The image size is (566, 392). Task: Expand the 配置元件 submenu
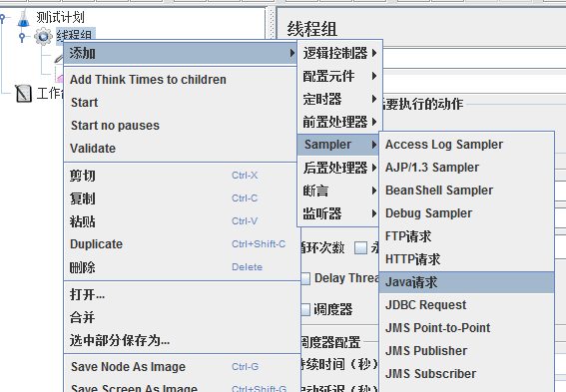click(x=339, y=76)
